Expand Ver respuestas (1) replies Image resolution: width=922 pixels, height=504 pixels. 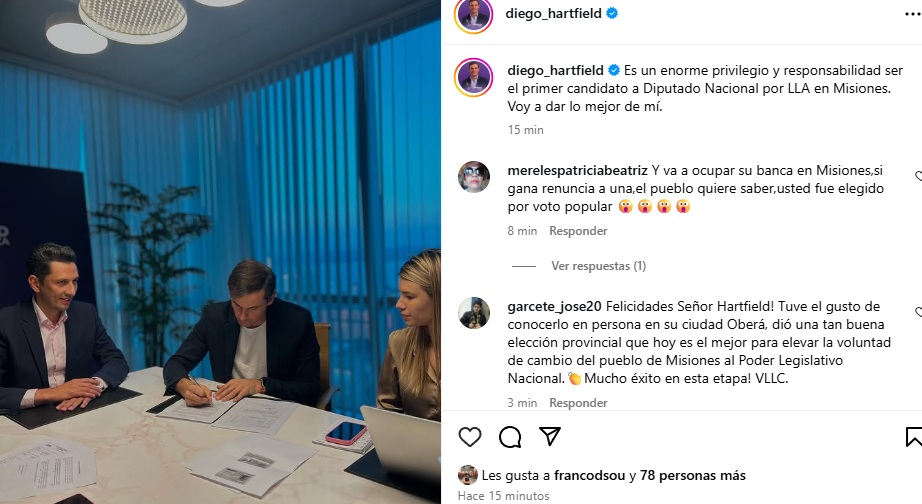[x=599, y=266]
